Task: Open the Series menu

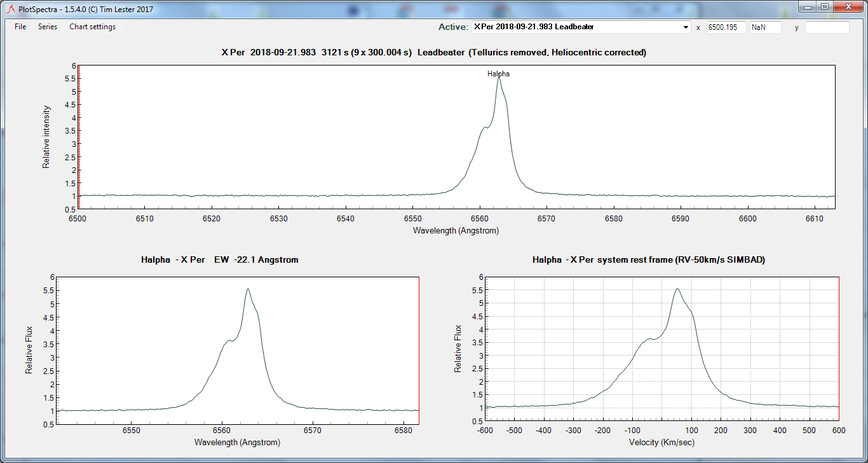Action: (x=48, y=27)
